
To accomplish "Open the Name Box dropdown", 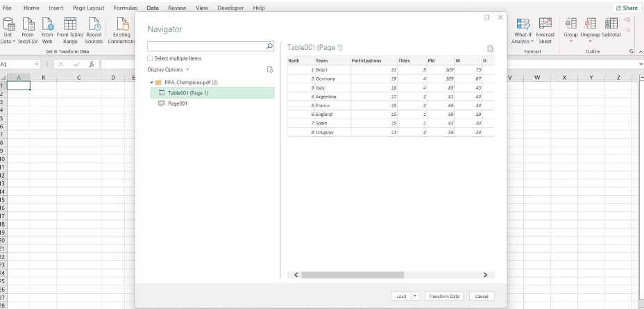I will 37,64.
